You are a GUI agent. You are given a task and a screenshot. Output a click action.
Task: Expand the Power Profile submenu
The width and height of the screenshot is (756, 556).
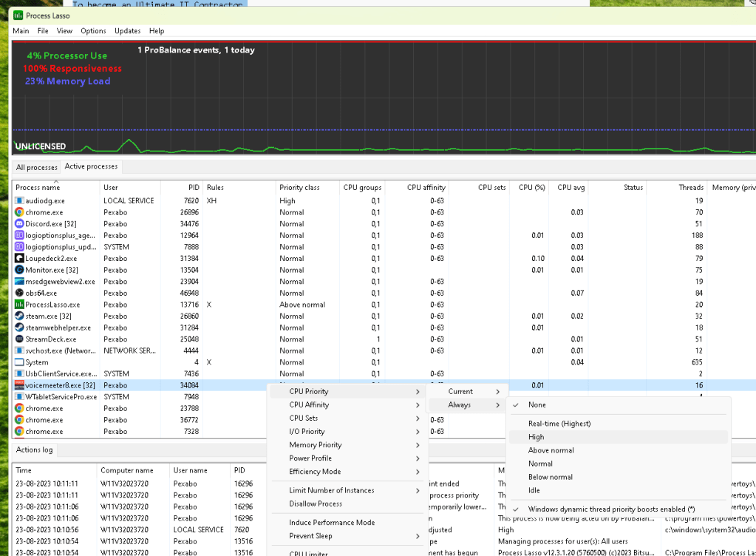346,458
